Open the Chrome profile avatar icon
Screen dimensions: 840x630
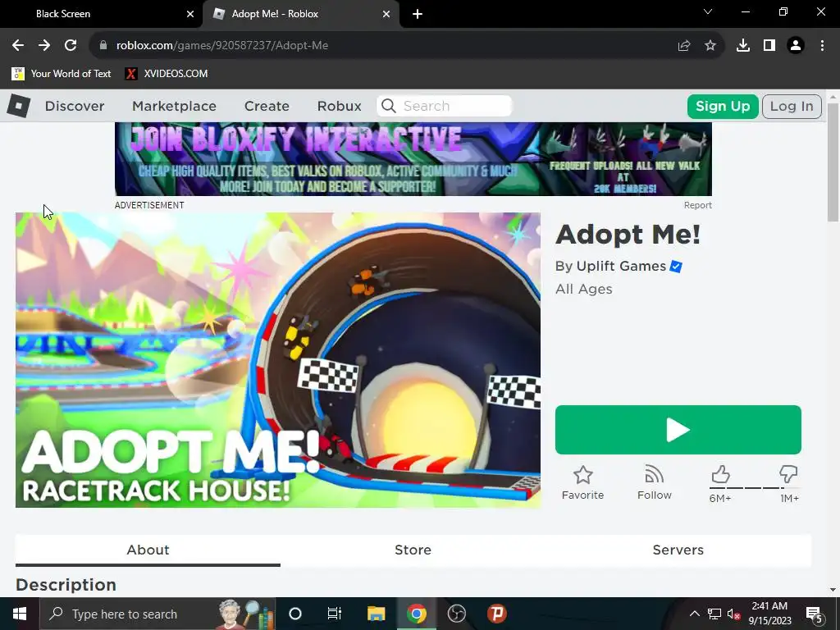pos(796,46)
